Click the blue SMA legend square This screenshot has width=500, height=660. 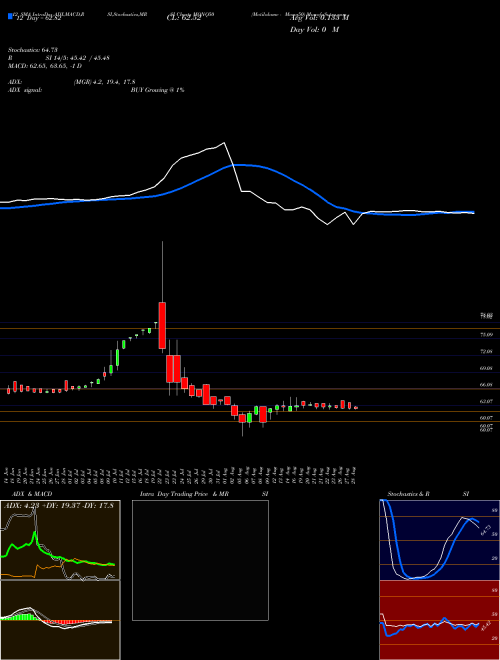(10, 16)
